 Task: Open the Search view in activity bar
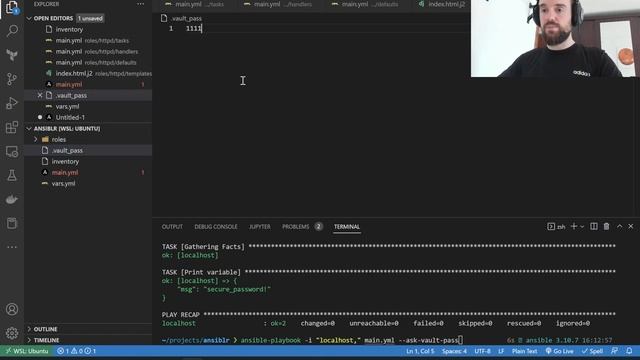12,31
